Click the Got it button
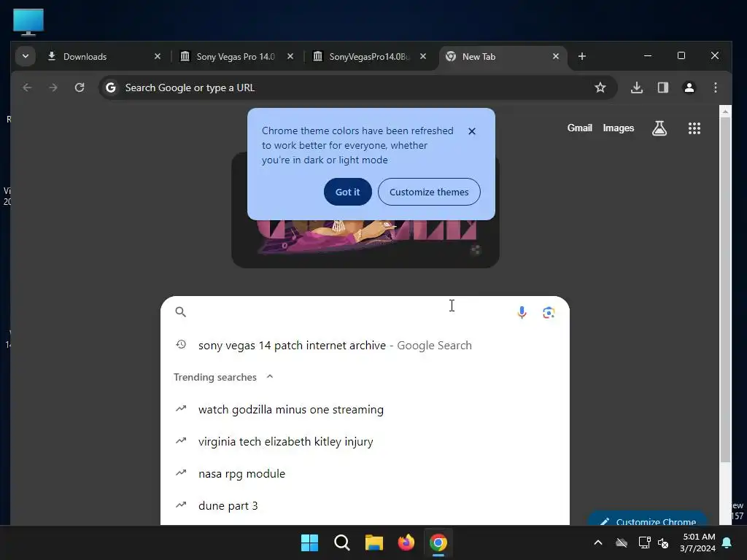 pyautogui.click(x=347, y=192)
